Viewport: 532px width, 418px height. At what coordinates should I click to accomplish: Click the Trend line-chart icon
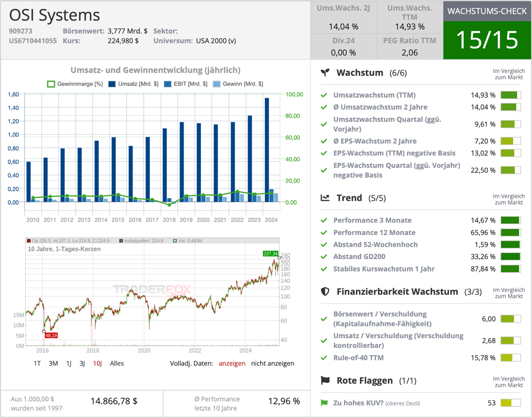tap(325, 197)
